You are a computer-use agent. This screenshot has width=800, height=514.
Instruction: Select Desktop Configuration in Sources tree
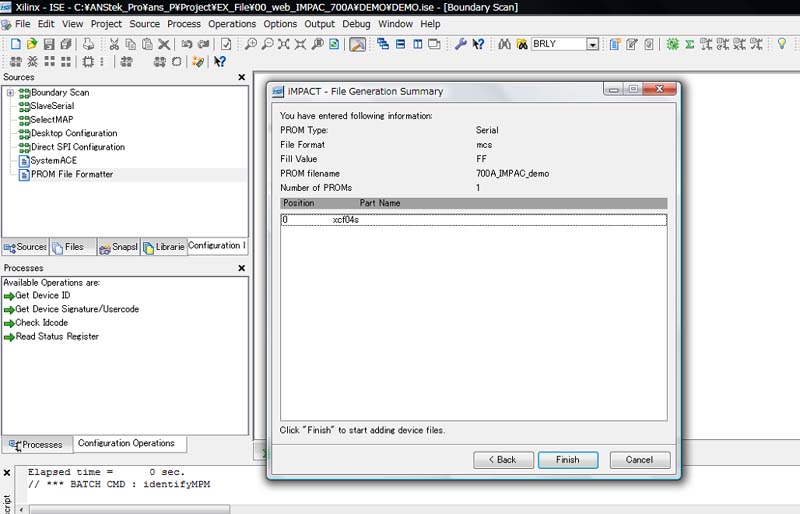pyautogui.click(x=74, y=133)
